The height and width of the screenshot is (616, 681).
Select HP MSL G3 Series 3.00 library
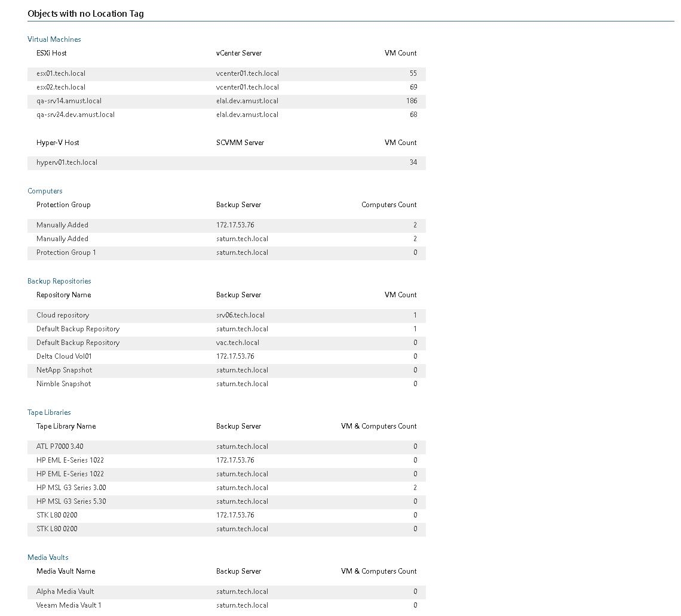[71, 488]
